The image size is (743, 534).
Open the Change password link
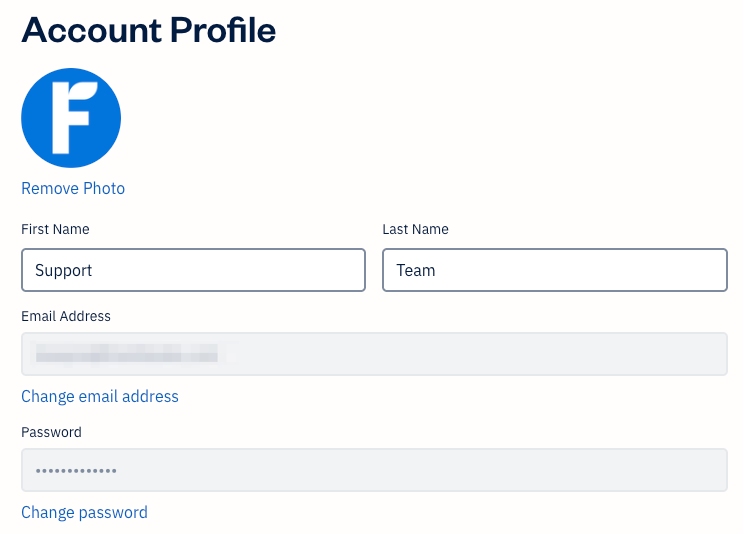coord(84,513)
